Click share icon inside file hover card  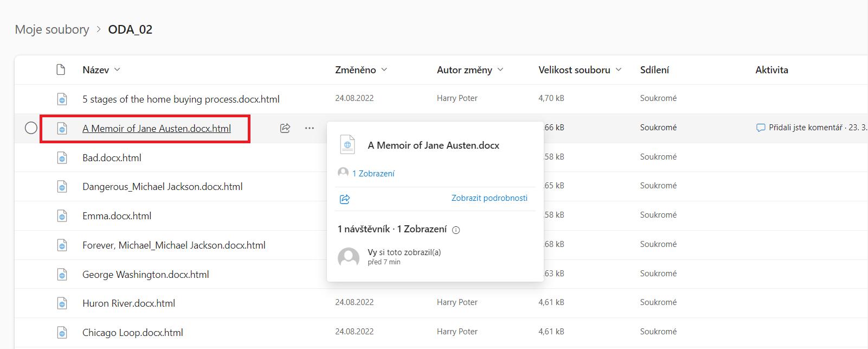coord(345,199)
